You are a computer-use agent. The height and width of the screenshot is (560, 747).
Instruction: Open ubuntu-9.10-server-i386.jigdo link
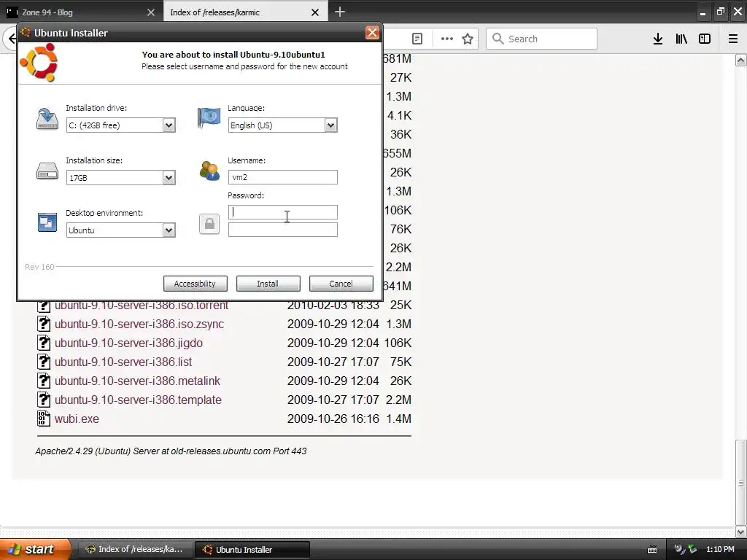coord(128,343)
